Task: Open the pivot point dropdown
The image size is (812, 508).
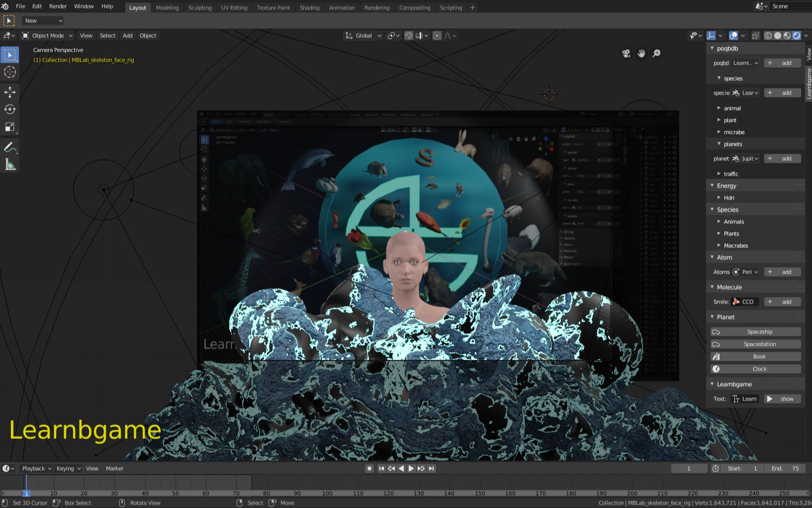Action: tap(394, 35)
